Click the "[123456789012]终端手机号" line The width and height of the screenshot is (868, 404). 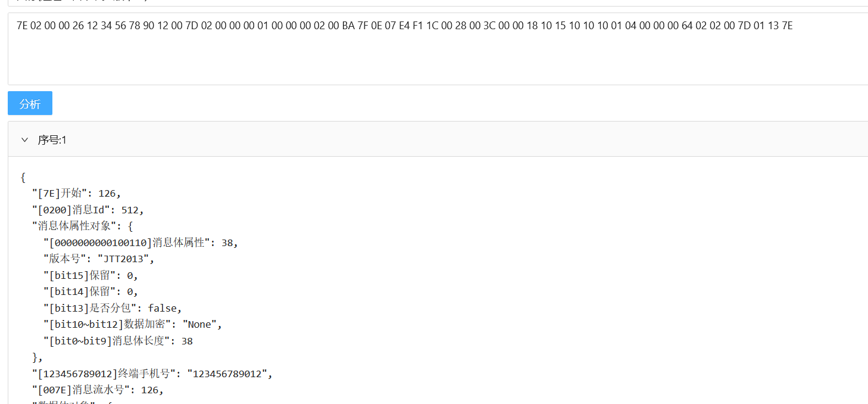point(152,374)
